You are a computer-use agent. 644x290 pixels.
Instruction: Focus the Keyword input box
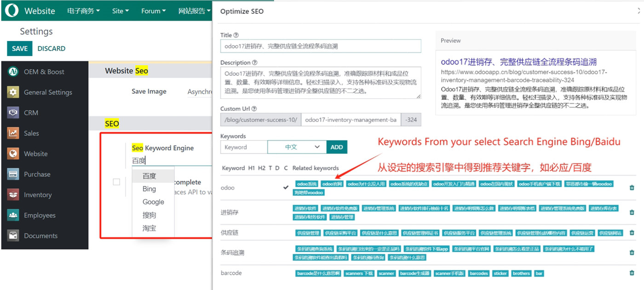point(244,147)
